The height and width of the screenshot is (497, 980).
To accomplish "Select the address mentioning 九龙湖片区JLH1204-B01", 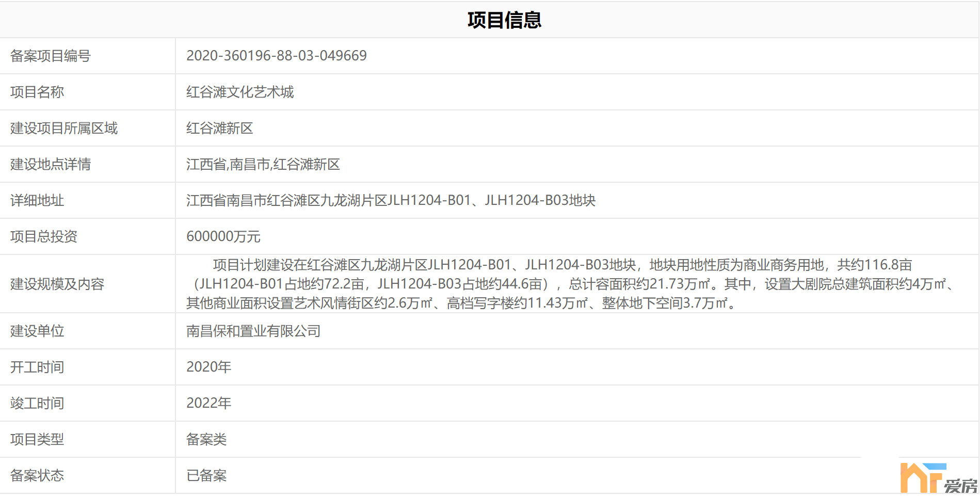I will point(391,200).
